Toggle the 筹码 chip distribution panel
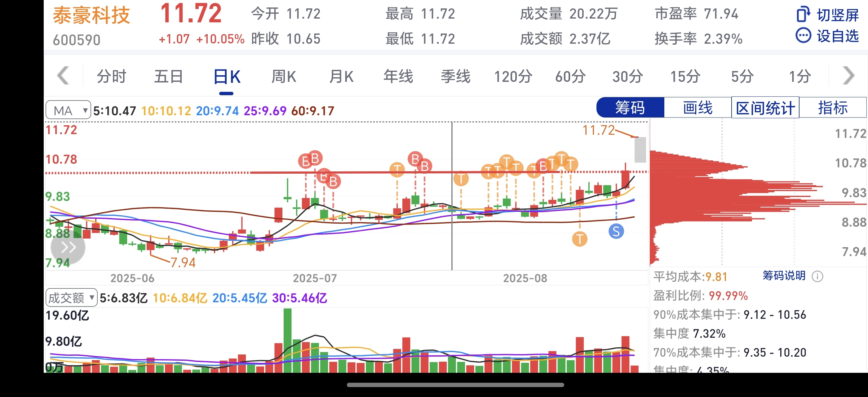 click(630, 108)
